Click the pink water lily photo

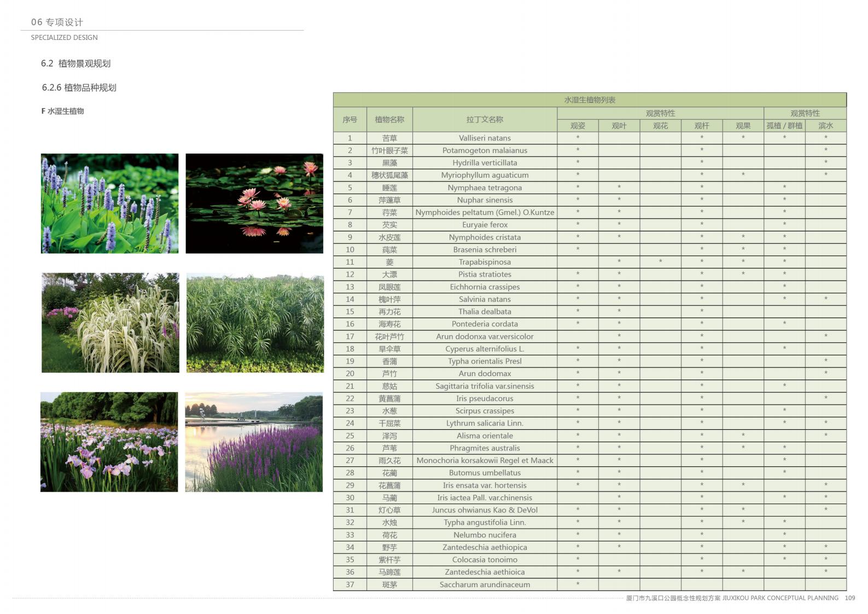(x=254, y=203)
